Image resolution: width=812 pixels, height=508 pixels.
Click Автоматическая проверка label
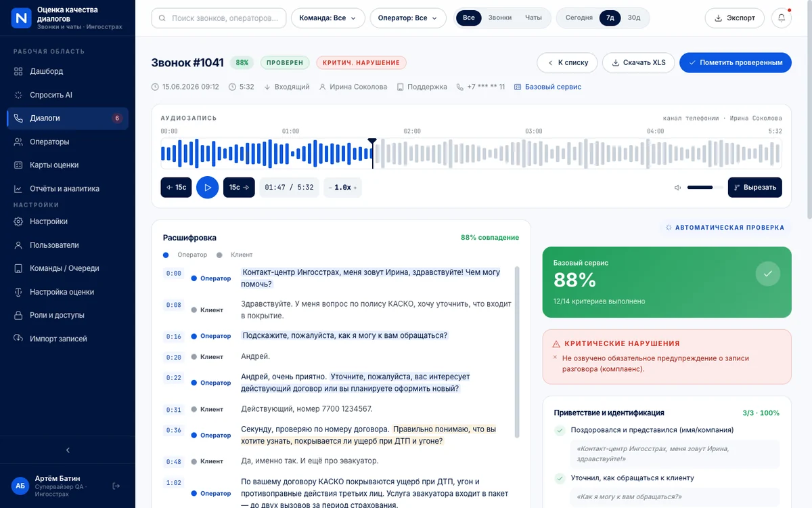725,228
